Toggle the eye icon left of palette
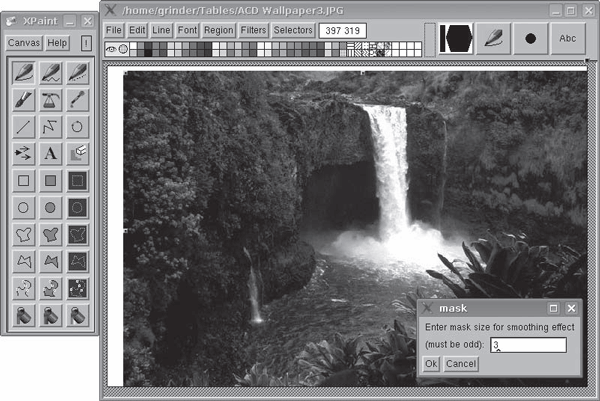This screenshot has width=600, height=401. [110, 48]
